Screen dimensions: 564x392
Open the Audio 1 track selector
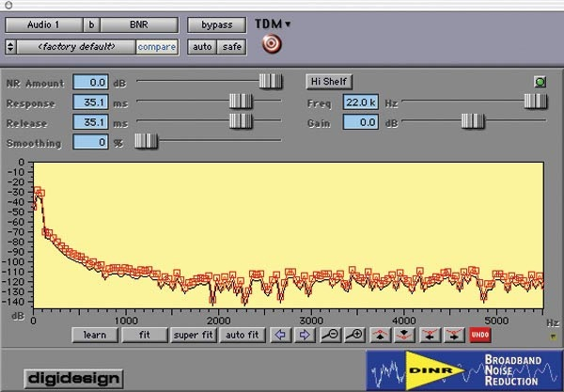point(42,24)
